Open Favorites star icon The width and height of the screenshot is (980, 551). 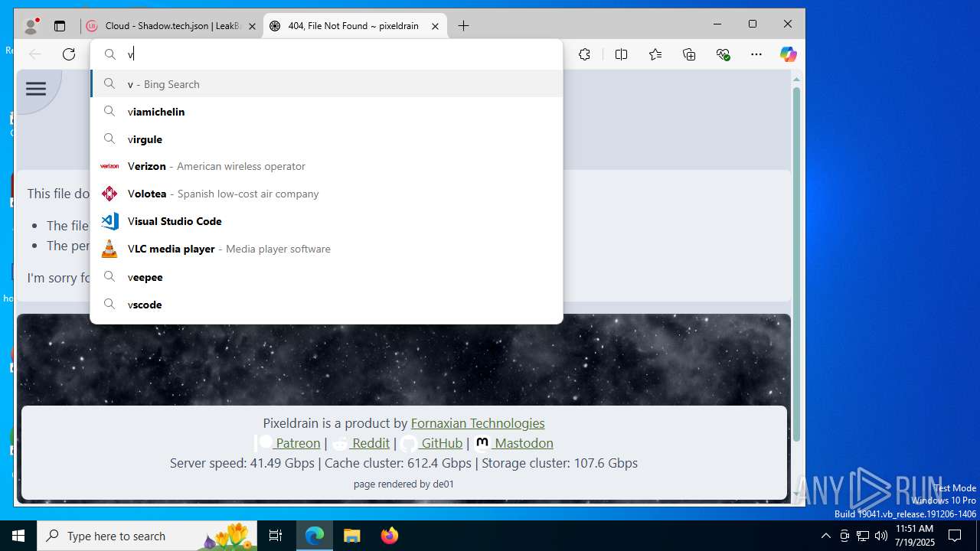(655, 54)
